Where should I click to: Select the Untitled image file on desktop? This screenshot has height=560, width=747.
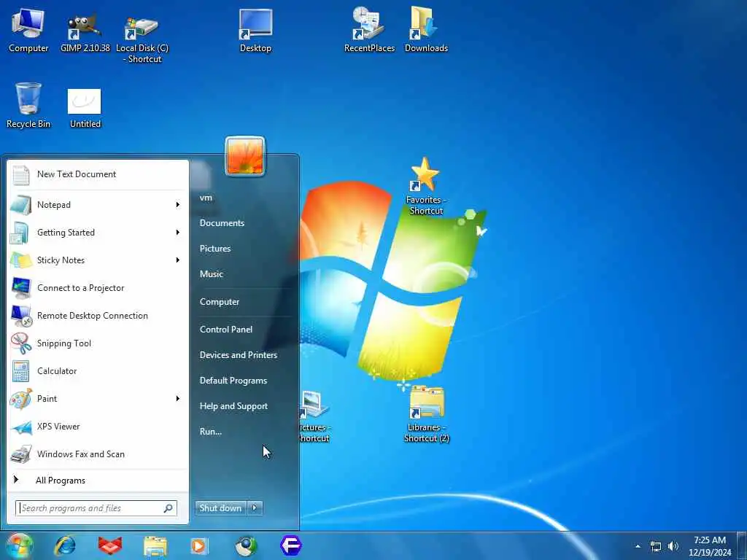[x=85, y=109]
